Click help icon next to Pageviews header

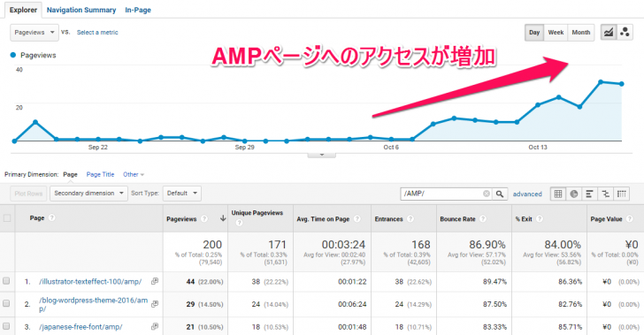click(x=204, y=219)
